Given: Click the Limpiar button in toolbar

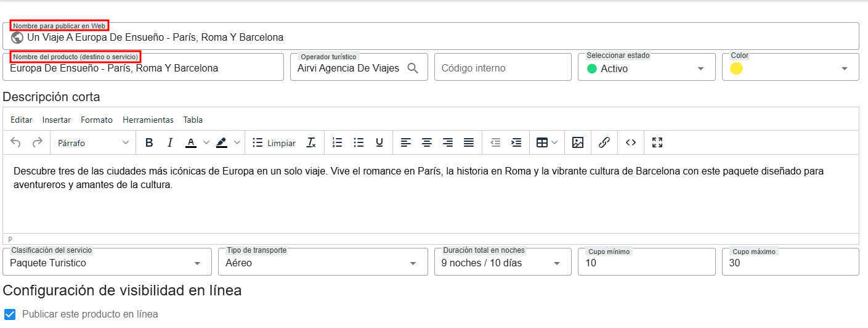Looking at the screenshot, I should 274,142.
